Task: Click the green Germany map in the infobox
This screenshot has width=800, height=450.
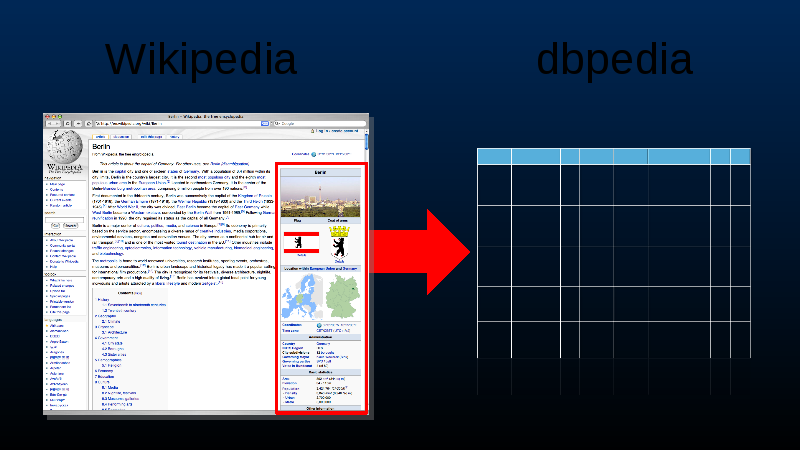Action: (343, 296)
